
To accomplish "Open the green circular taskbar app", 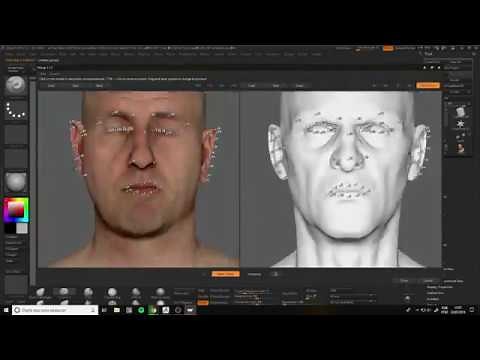I will pyautogui.click(x=141, y=310).
